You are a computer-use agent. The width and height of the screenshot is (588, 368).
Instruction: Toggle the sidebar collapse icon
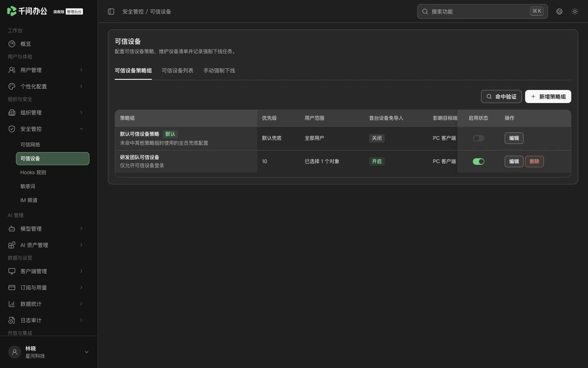[x=111, y=11]
